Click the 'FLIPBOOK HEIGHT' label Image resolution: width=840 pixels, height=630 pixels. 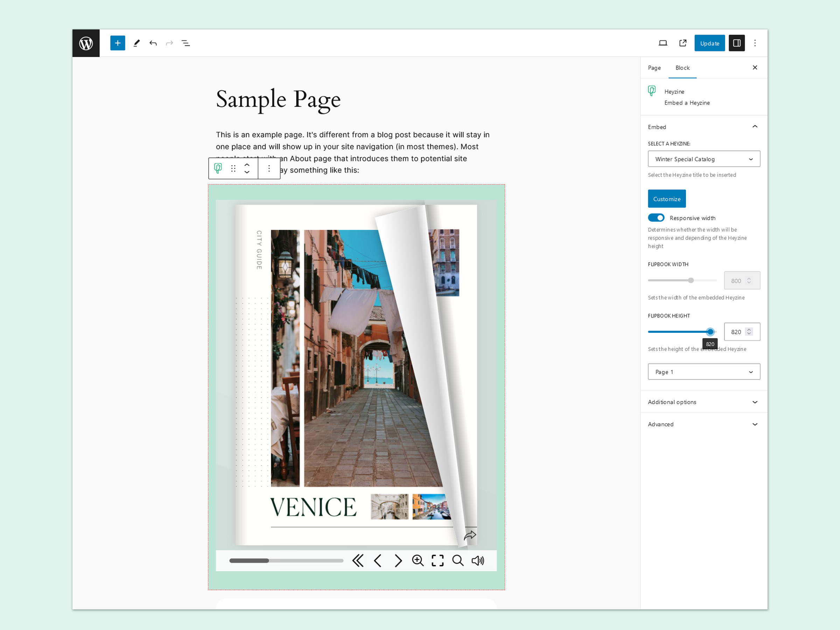tap(669, 316)
